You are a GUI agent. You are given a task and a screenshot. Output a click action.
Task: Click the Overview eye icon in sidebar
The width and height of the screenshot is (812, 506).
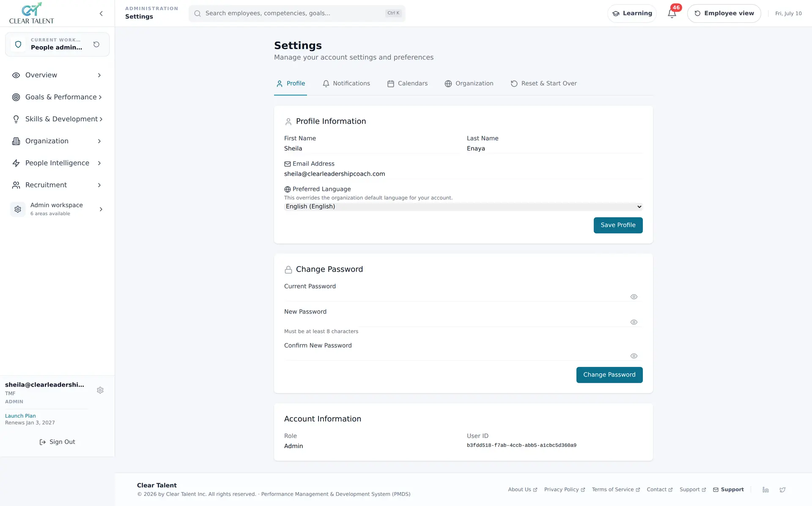[16, 75]
